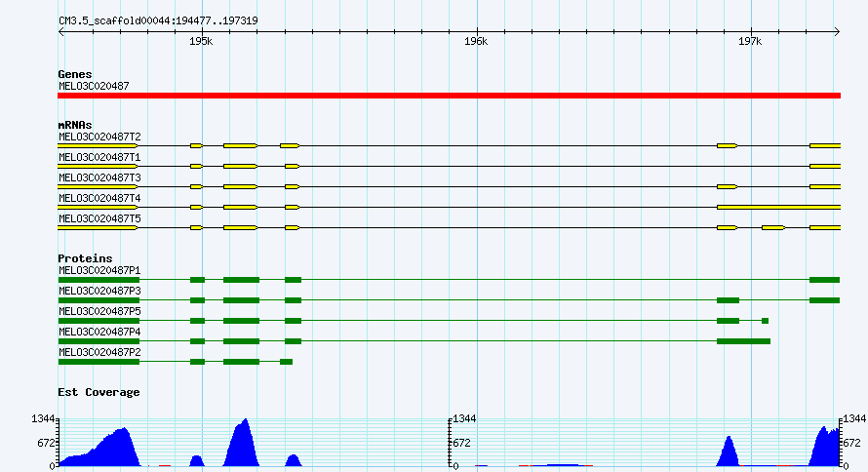Open the MELO3C020487T3 mRNA label
Screen dimensions: 868x472
click(99, 177)
